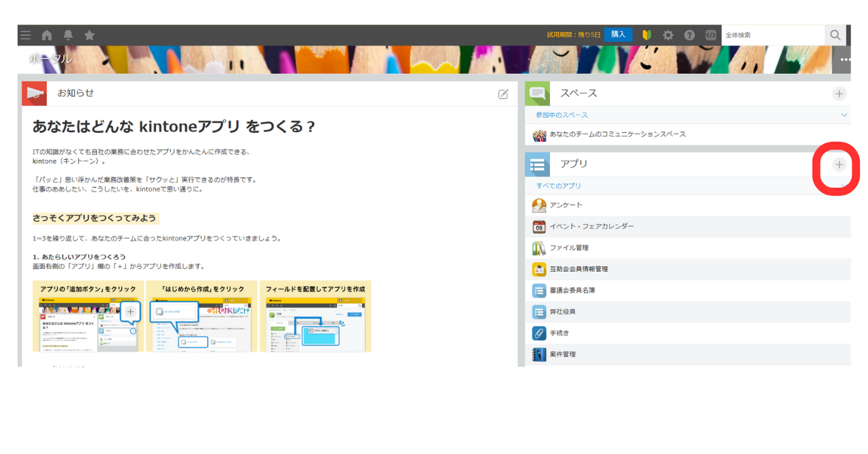The height and width of the screenshot is (454, 868).
Task: Edit the announcement with the pencil icon
Action: click(503, 94)
